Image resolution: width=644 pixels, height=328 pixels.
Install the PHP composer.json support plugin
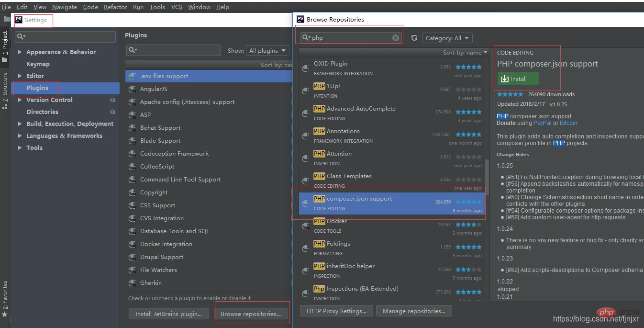click(x=518, y=79)
